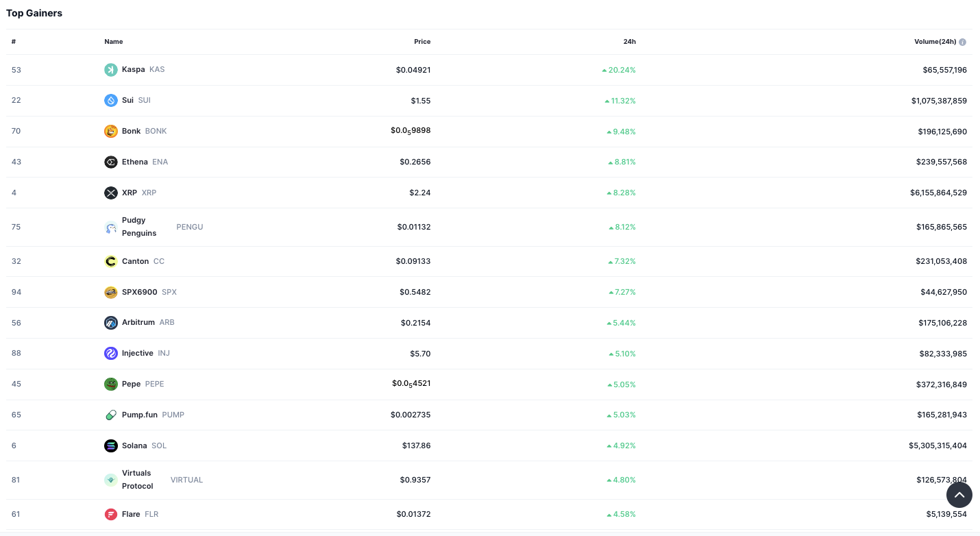Click the Top Gainers heading

tap(34, 13)
